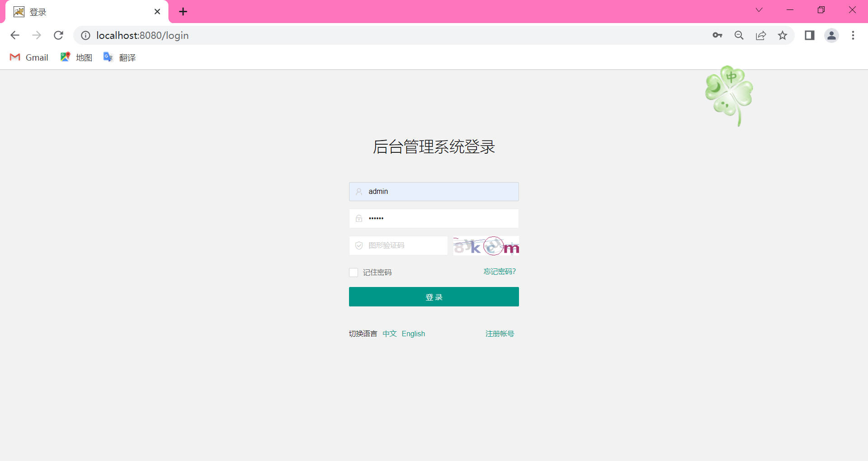View site information icon in address bar
This screenshot has height=461, width=868.
[85, 35]
